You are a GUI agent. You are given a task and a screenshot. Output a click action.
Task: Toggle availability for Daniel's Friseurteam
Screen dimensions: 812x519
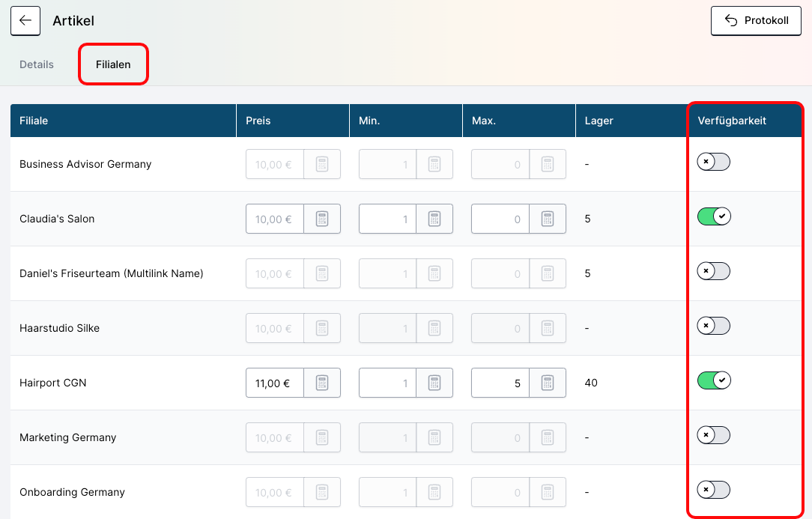click(713, 271)
